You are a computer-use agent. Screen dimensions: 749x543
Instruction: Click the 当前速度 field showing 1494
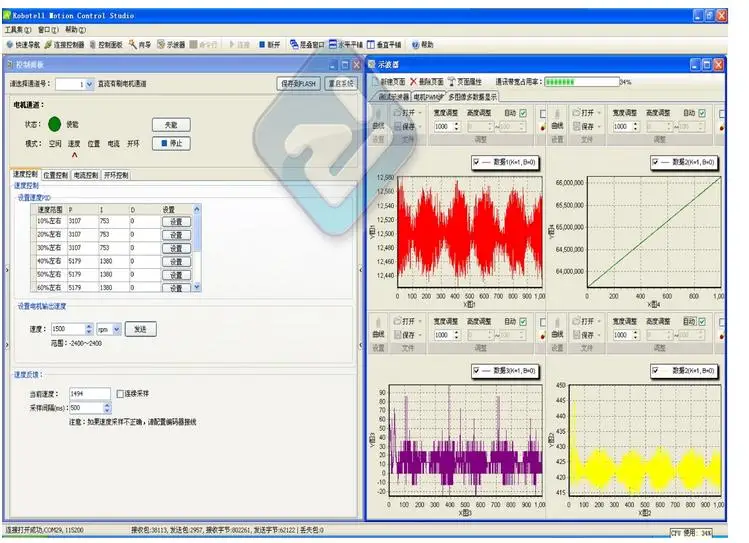[x=90, y=394]
